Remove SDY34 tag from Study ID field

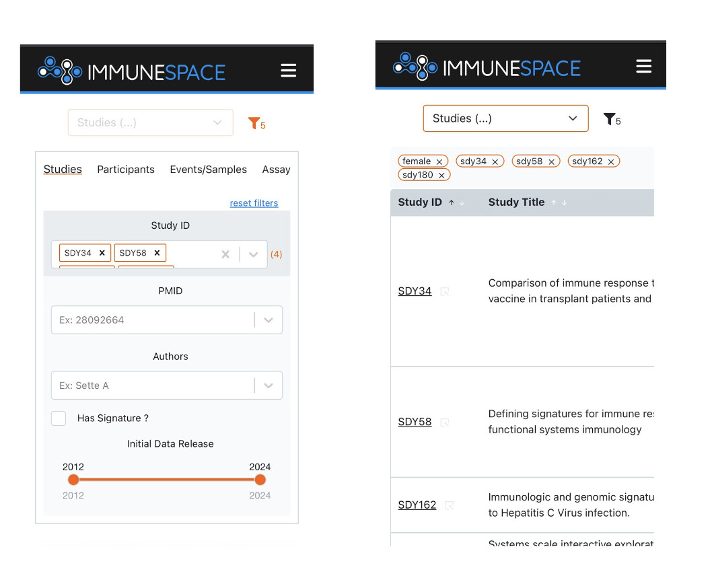[x=102, y=253]
